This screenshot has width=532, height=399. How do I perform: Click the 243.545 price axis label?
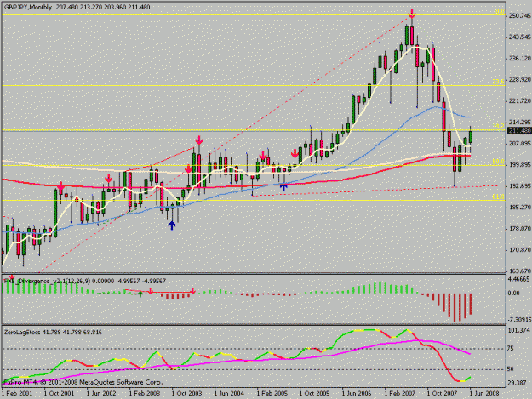click(x=520, y=37)
